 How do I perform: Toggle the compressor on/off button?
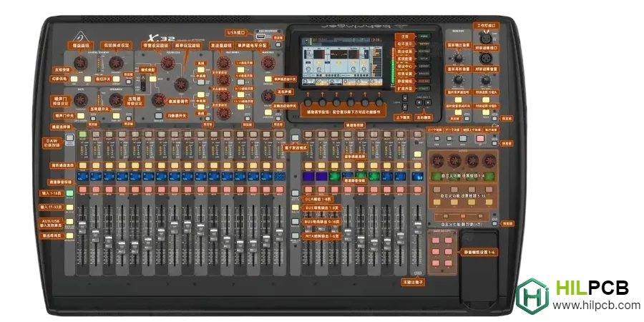116,116
